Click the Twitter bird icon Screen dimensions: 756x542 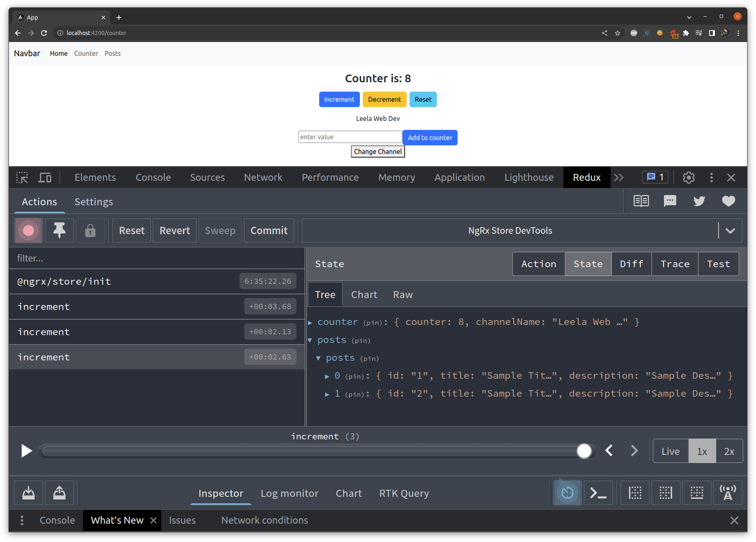click(x=699, y=201)
